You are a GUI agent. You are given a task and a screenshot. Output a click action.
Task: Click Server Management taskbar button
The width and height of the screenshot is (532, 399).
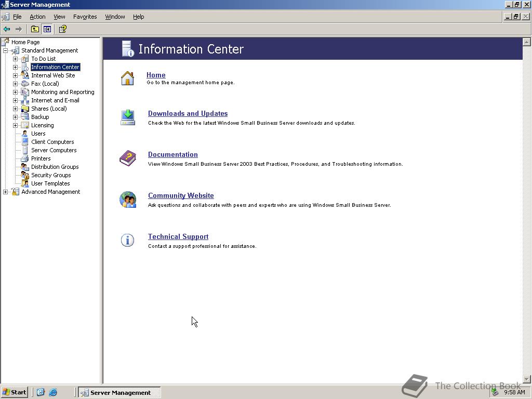point(119,393)
